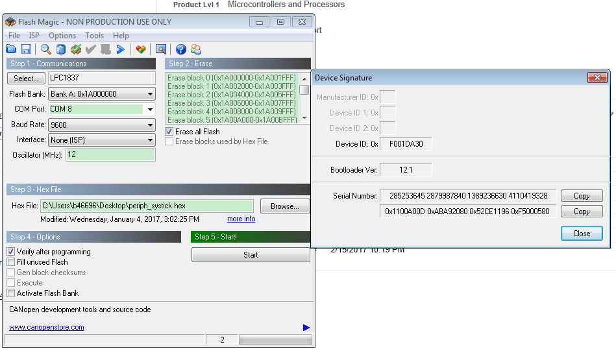The image size is (616, 364).
Task: Click the Device ID F001DA30 field
Action: (406, 143)
